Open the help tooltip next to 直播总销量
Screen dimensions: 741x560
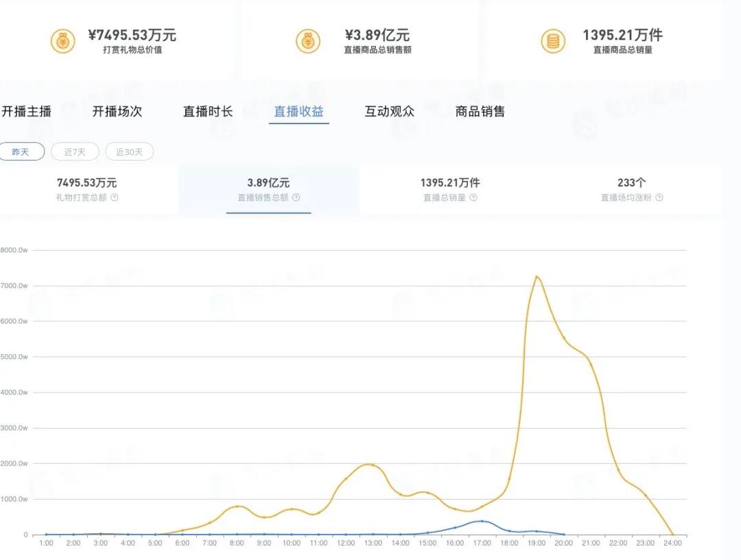(473, 197)
